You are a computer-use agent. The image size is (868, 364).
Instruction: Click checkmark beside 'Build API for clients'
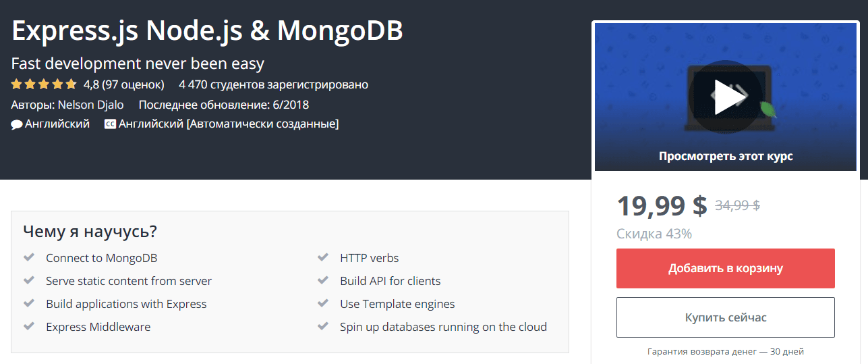point(323,280)
